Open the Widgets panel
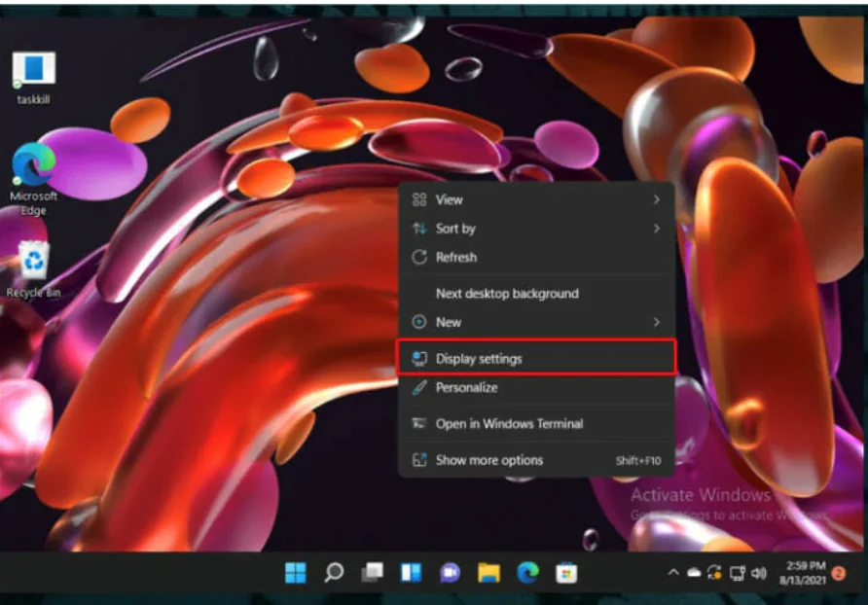This screenshot has height=605, width=868. pyautogui.click(x=411, y=574)
